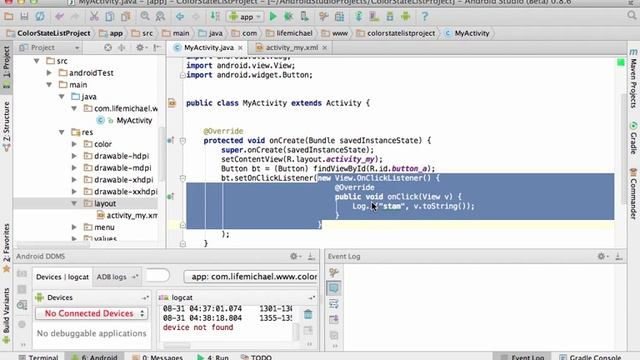Switch to the MyActivity.java tab

pos(209,48)
